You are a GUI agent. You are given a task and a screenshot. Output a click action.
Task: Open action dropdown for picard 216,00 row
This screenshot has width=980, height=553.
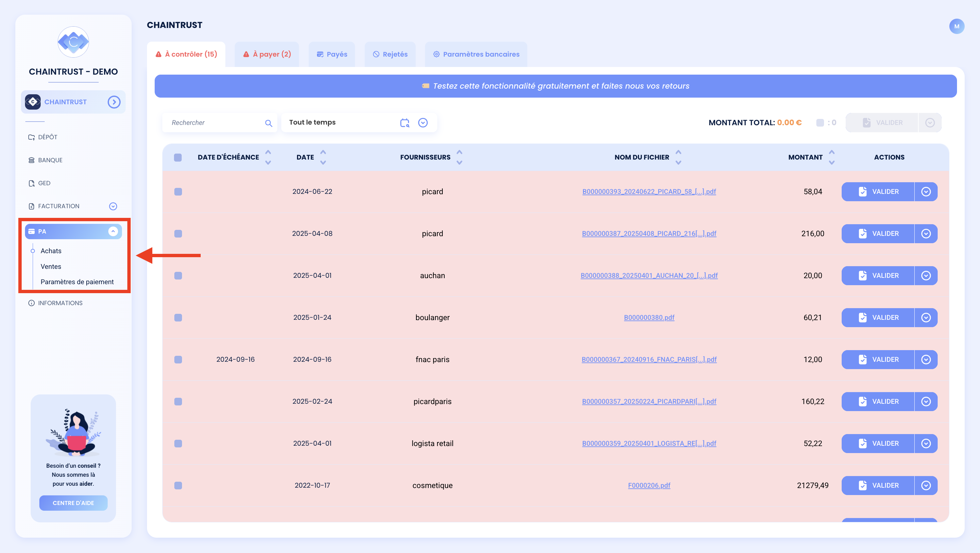click(x=926, y=234)
